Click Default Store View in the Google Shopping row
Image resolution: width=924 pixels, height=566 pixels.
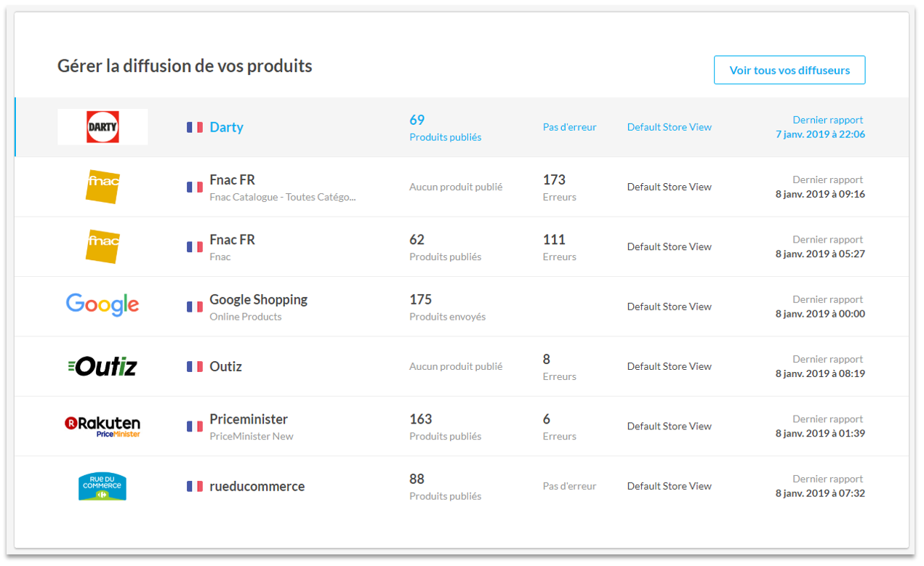(x=670, y=307)
